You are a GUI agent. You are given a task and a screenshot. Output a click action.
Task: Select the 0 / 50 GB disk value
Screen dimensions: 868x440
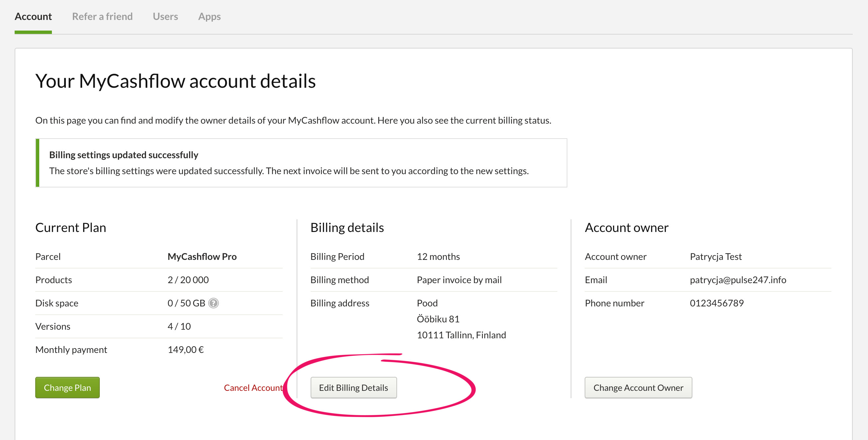coord(186,303)
